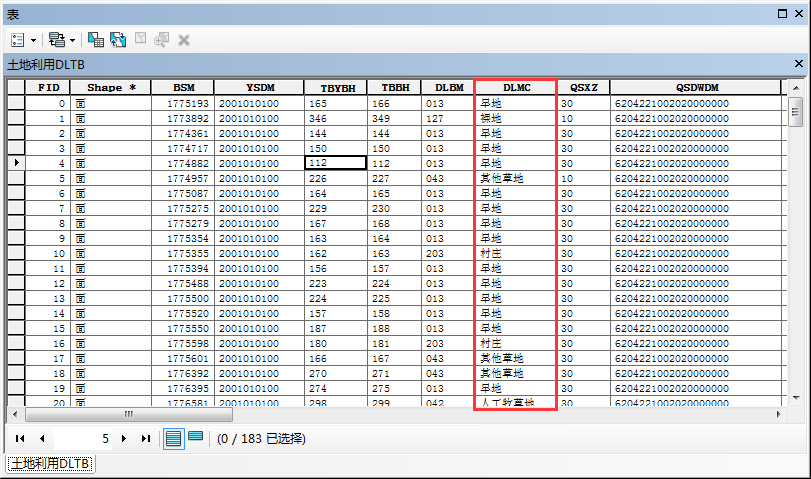Open the Table Options menu icon
The image size is (811, 479).
(18, 40)
